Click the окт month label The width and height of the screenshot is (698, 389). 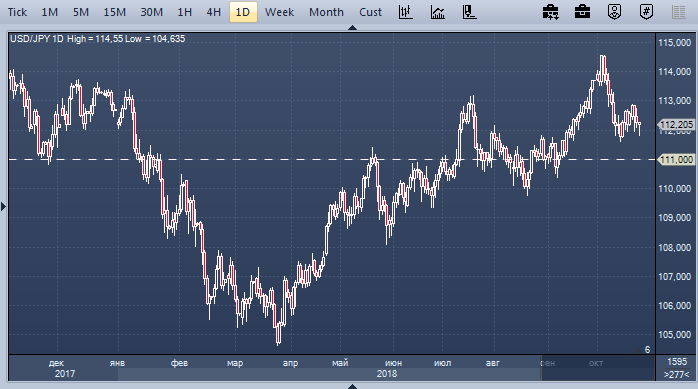pos(596,363)
